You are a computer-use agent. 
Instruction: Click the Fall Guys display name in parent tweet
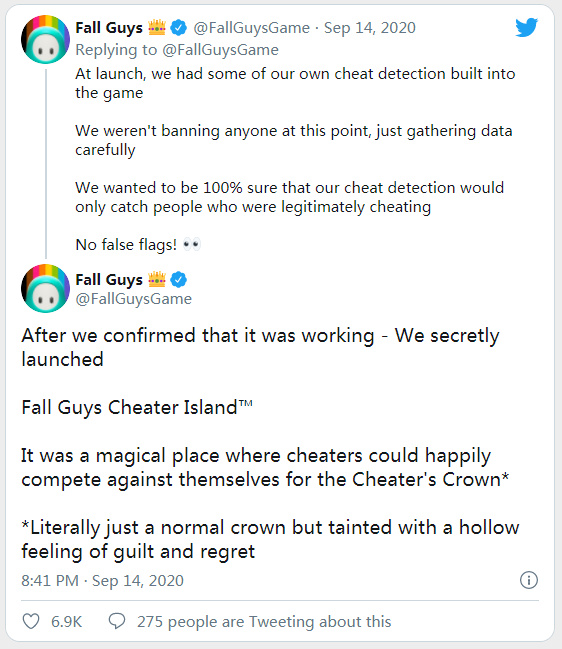tap(109, 28)
